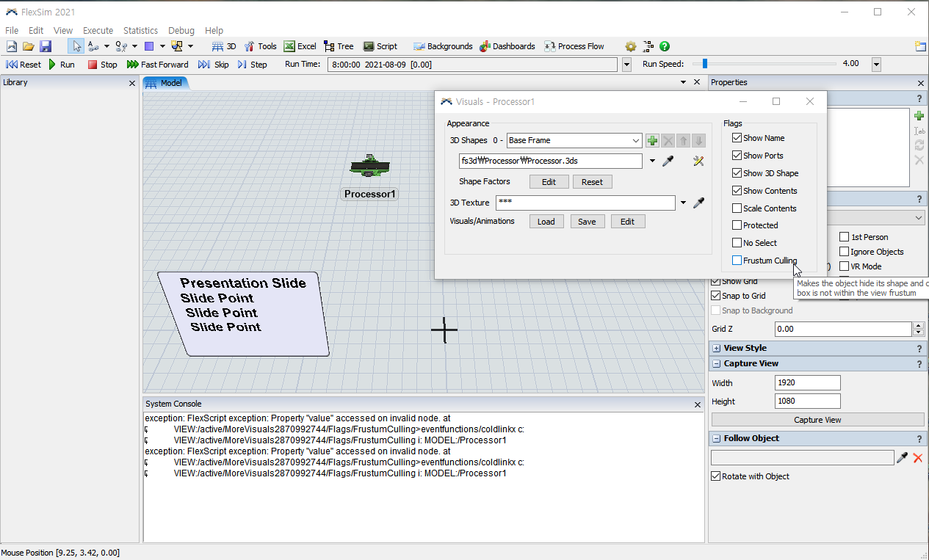Enable the Frustum Culling checkbox
929x560 pixels.
coord(737,261)
